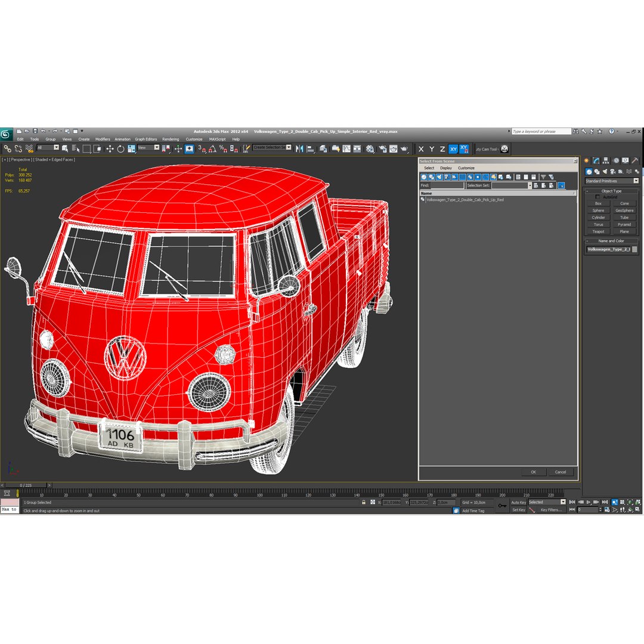This screenshot has height=644, width=644.
Task: Toggle Display Lights filter in dialog
Action: [439, 177]
